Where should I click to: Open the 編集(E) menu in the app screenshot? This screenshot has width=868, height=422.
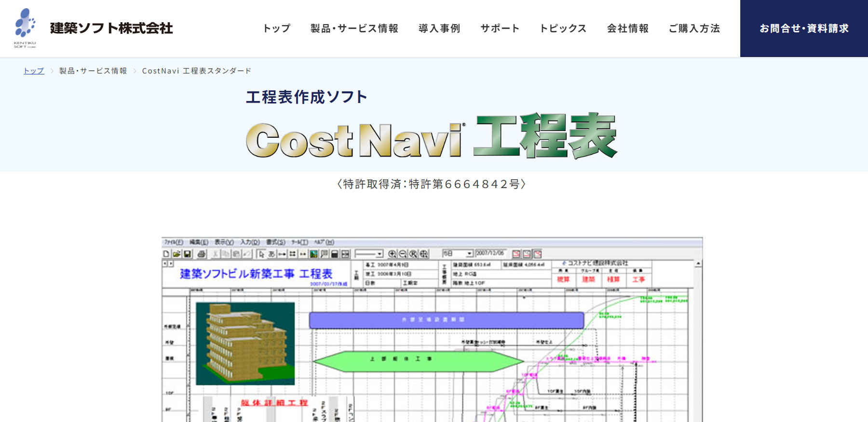199,242
